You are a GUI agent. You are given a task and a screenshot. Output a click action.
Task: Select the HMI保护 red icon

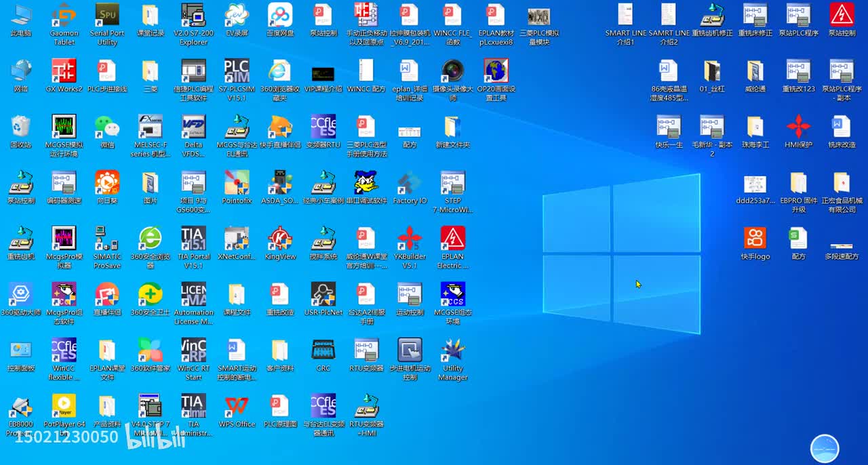798,127
